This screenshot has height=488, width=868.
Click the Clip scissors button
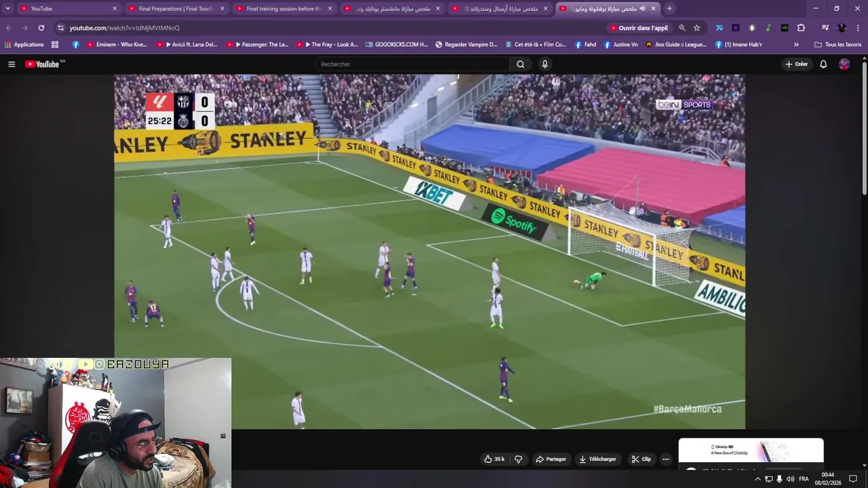pos(641,459)
